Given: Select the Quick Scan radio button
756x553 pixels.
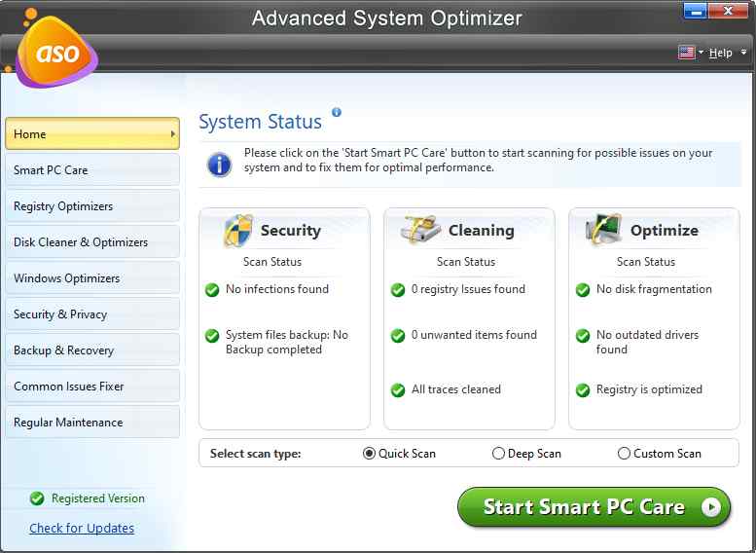Looking at the screenshot, I should pos(369,454).
